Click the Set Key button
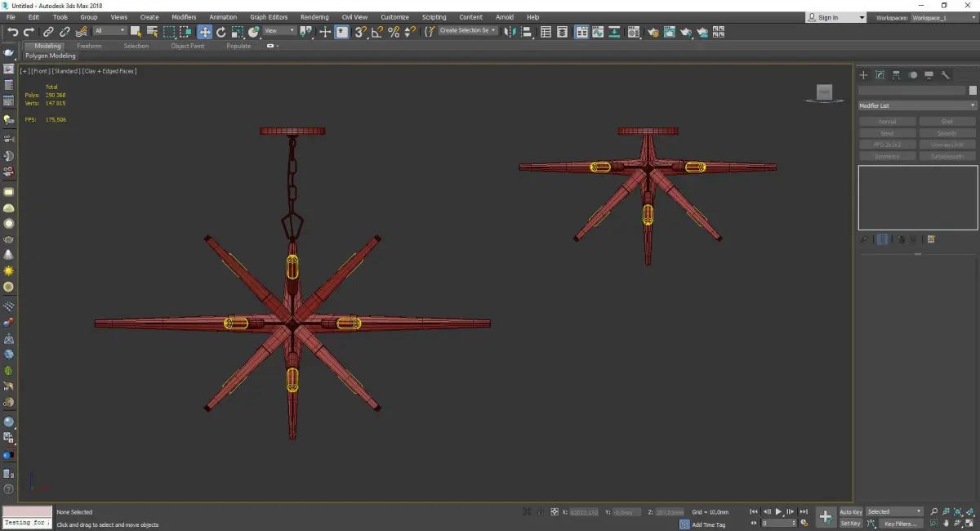 pos(850,524)
